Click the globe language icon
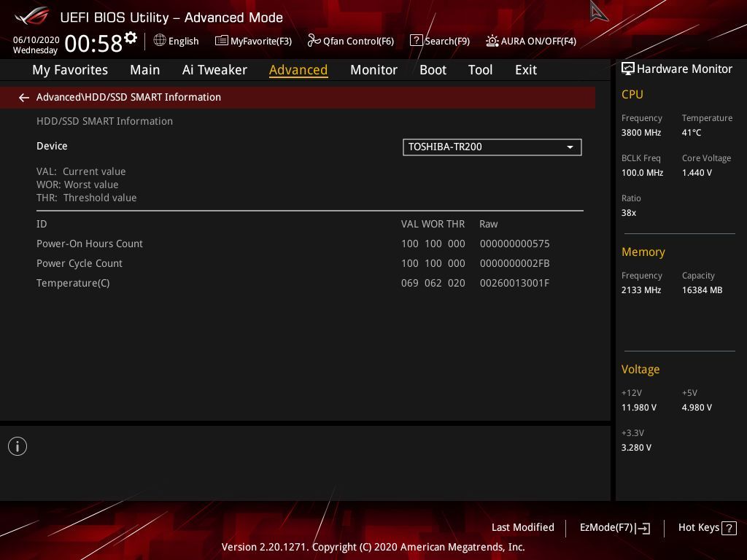Screen dimensions: 747x560 [160, 41]
